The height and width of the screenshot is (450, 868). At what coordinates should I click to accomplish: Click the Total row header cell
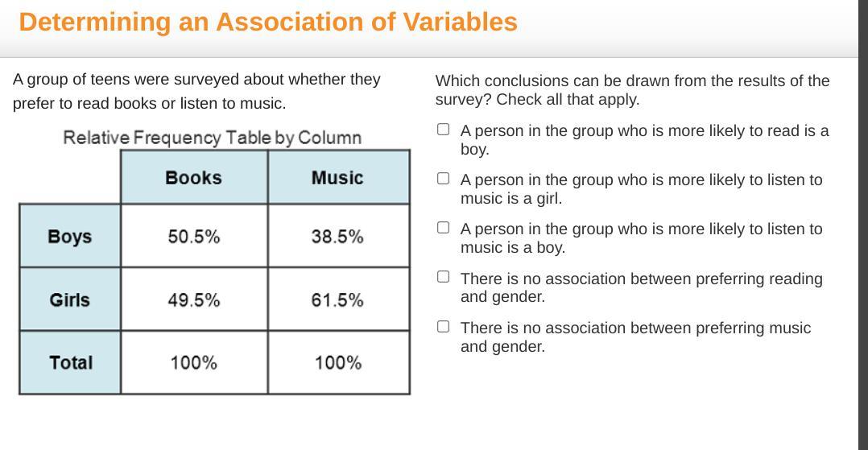(70, 362)
